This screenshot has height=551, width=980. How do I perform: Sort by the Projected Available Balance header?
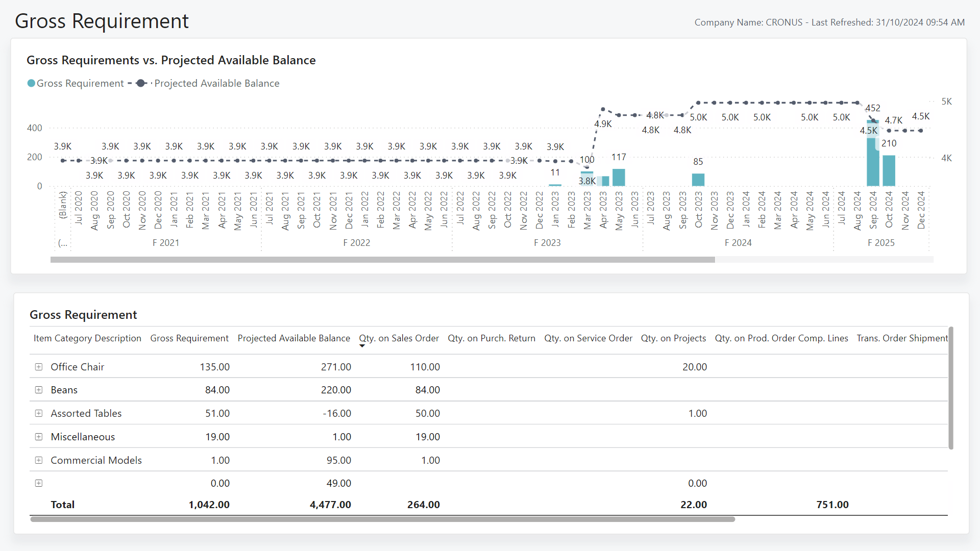click(293, 338)
